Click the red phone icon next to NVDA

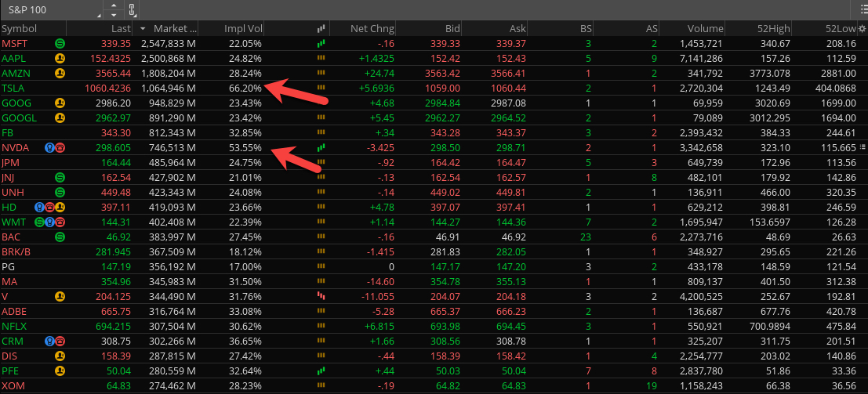coord(60,147)
